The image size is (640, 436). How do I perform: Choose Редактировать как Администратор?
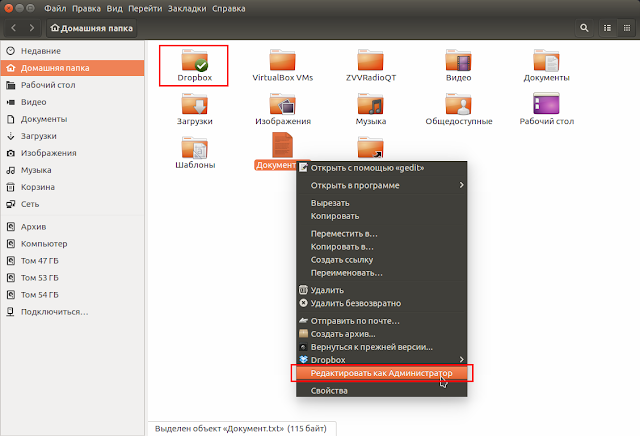[x=382, y=373]
